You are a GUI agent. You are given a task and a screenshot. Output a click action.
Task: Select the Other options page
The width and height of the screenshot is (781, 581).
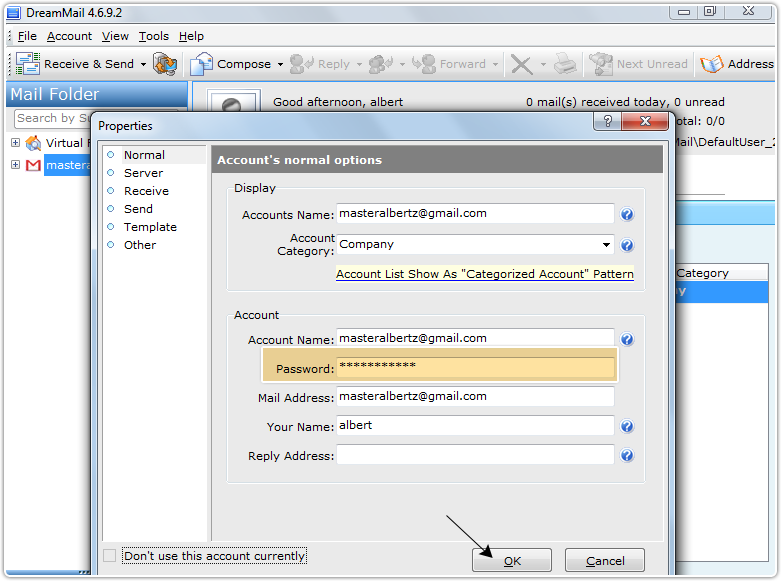pyautogui.click(x=140, y=245)
